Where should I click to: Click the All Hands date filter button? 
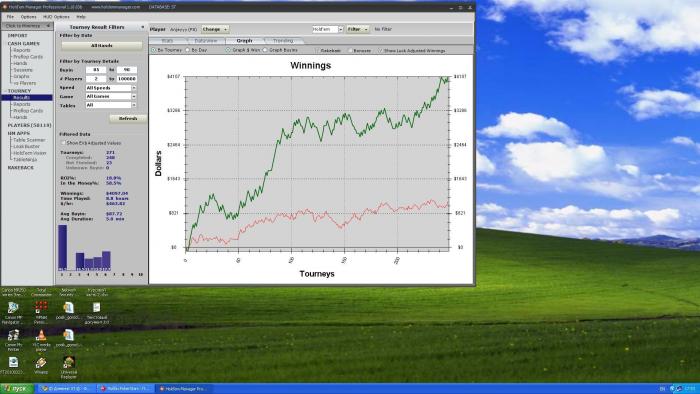(102, 46)
